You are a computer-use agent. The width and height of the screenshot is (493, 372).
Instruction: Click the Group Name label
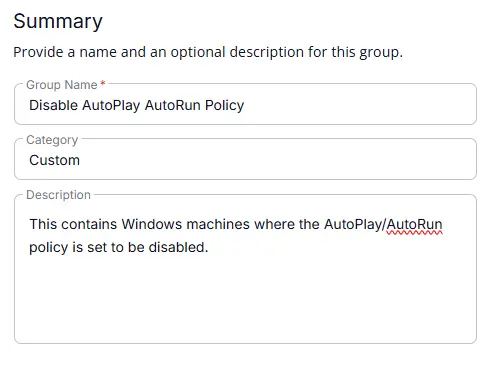[x=62, y=85]
